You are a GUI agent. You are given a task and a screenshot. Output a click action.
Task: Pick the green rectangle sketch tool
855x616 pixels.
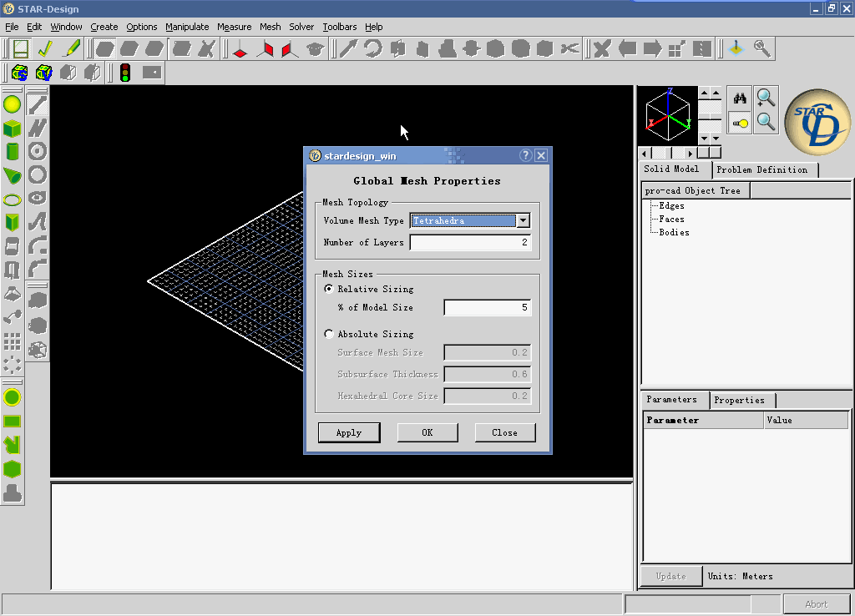point(12,422)
